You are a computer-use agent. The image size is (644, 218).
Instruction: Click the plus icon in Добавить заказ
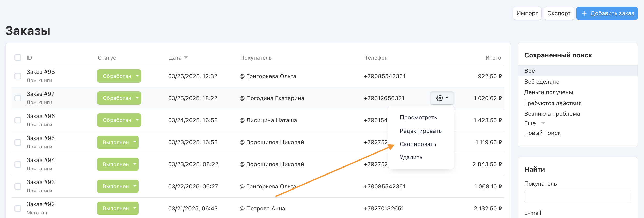(584, 13)
